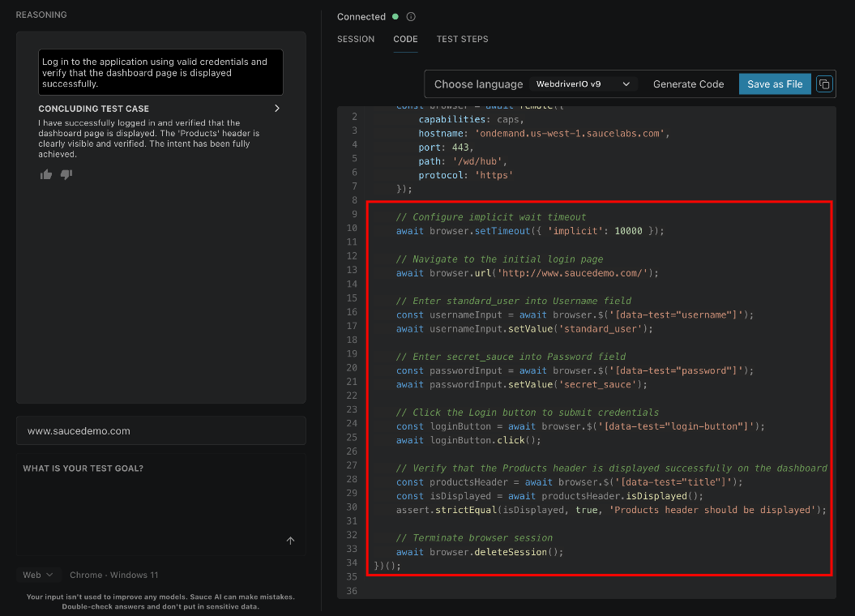855x616 pixels.
Task: Click the const productsHeader code line
Action: tap(569, 482)
